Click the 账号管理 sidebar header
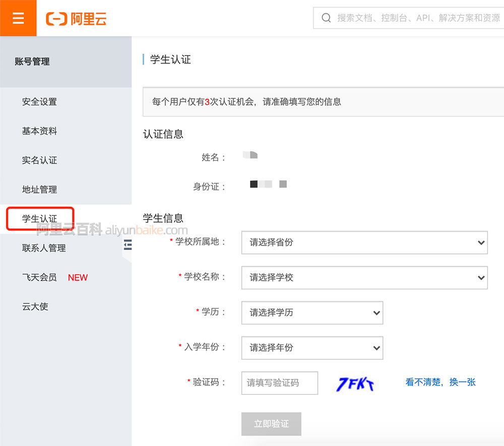 tap(32, 61)
